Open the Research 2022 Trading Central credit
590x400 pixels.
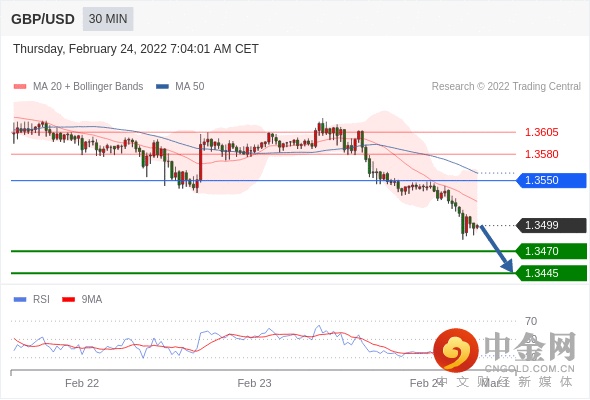coord(506,87)
